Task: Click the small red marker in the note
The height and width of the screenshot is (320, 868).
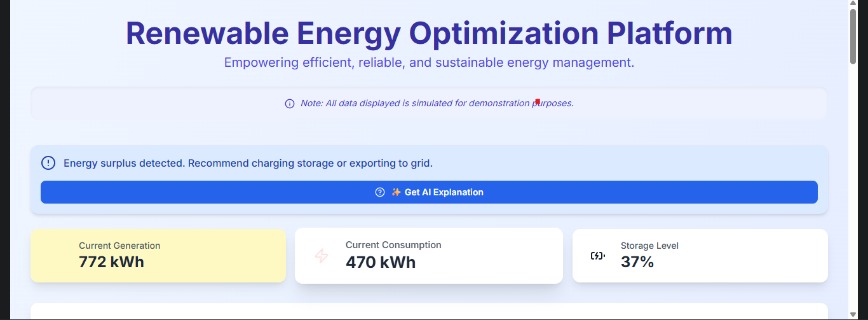Action: (x=538, y=102)
